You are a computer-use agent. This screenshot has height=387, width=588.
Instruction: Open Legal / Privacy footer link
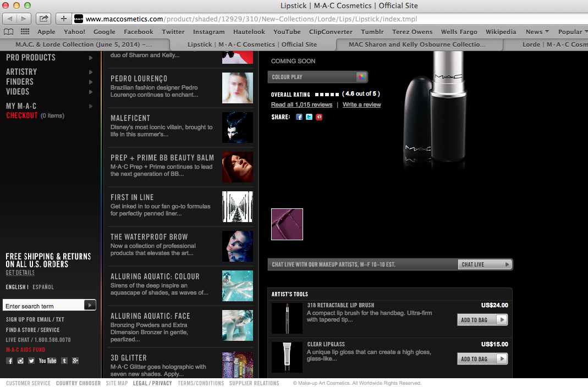152,383
